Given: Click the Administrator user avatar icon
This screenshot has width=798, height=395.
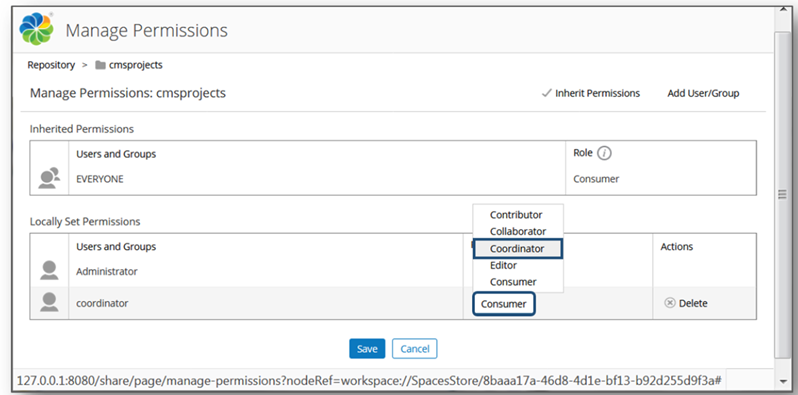Looking at the screenshot, I should coord(49,270).
